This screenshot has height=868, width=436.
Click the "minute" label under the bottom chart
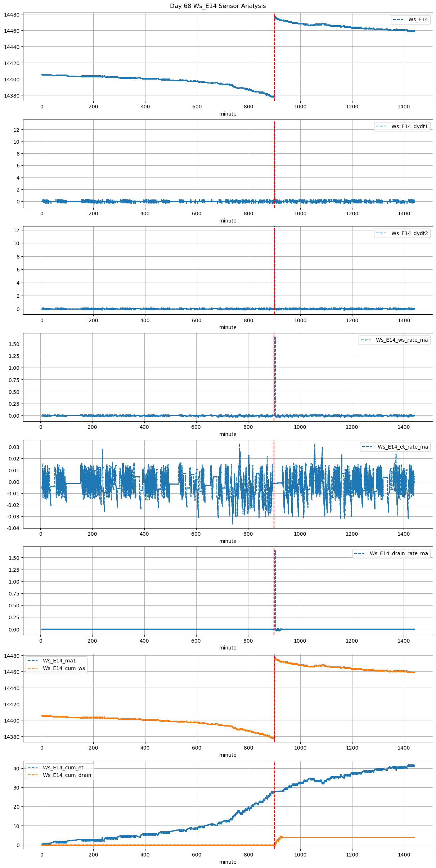228,862
